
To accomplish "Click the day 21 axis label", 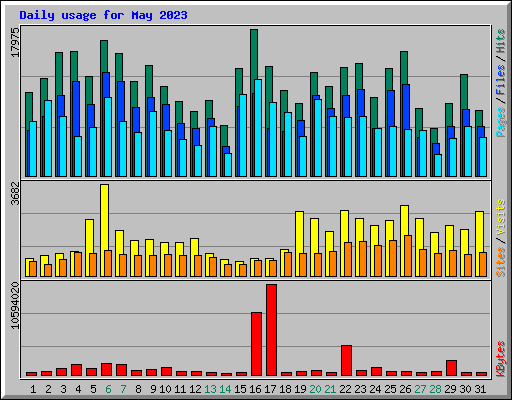I will click(x=330, y=389).
